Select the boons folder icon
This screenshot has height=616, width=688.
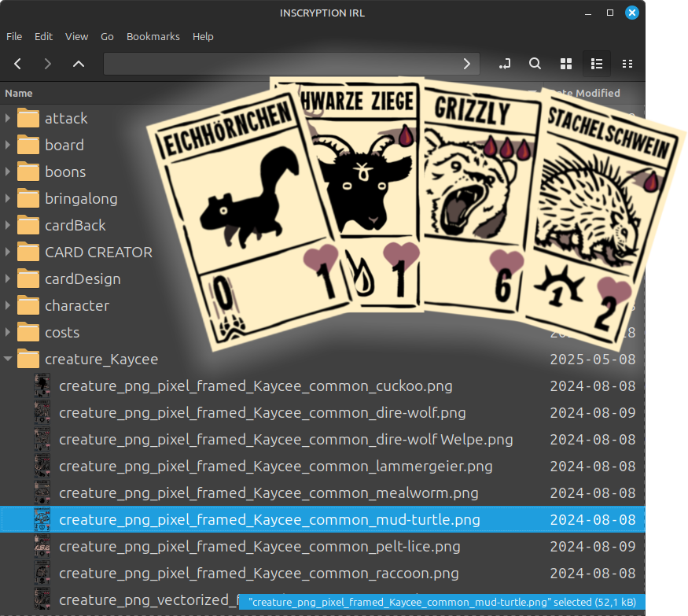pos(28,172)
